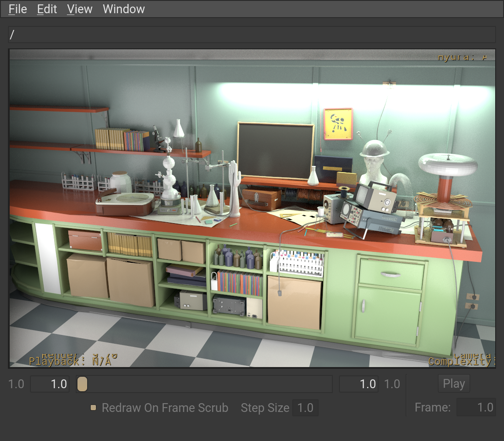
Task: Click the middle of the timeline track
Action: tap(205, 383)
